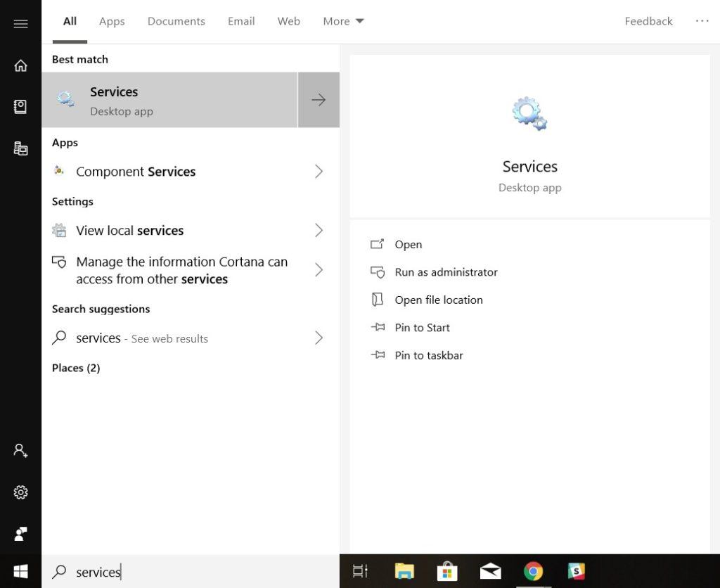This screenshot has width=720, height=588.
Task: Switch to the Apps tab
Action: tap(111, 21)
